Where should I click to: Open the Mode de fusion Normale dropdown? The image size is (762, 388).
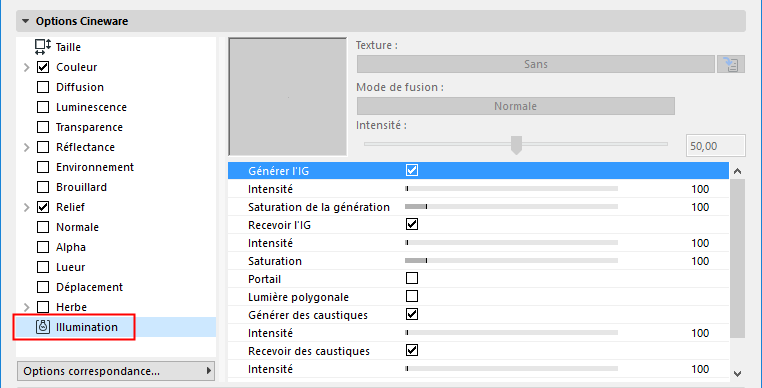pos(516,106)
